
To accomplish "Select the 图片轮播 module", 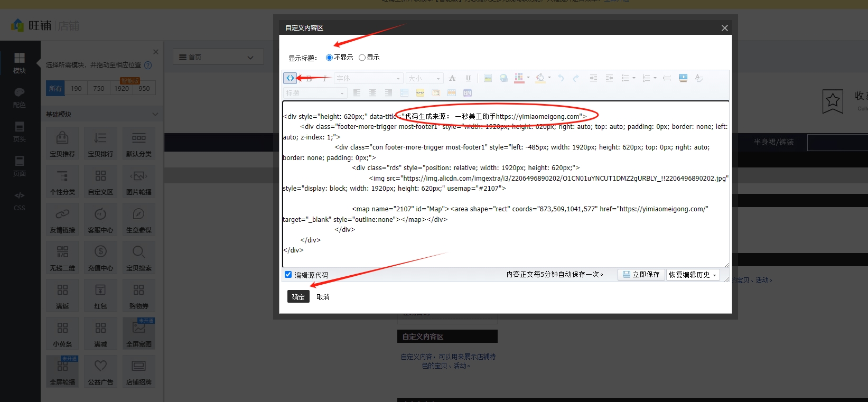I will click(138, 181).
